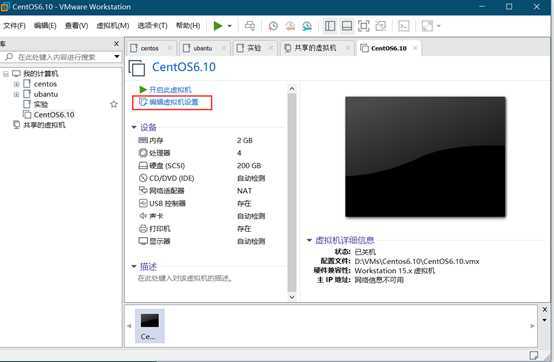Collapse the 我的计算机 tree node
Screen dimensions: 554x362
click(6, 74)
